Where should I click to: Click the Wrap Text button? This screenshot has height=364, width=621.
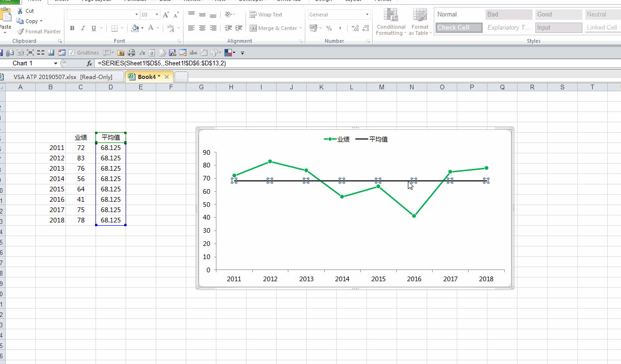point(266,15)
